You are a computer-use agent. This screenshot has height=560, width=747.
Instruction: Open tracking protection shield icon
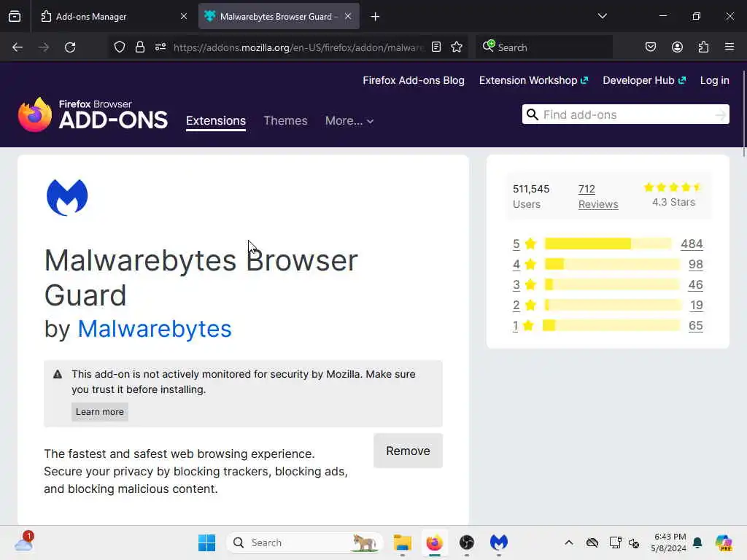pos(120,47)
